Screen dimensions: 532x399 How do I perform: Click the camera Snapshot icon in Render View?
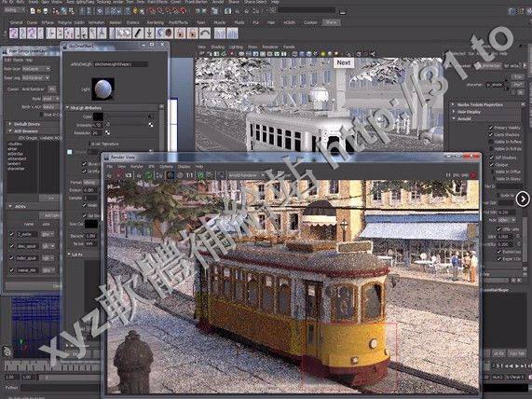pyautogui.click(x=129, y=175)
